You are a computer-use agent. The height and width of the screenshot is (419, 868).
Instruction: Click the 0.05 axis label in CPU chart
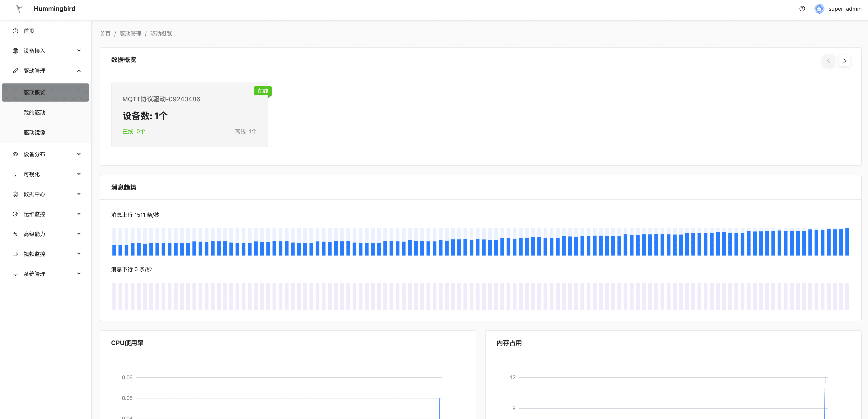[127, 398]
